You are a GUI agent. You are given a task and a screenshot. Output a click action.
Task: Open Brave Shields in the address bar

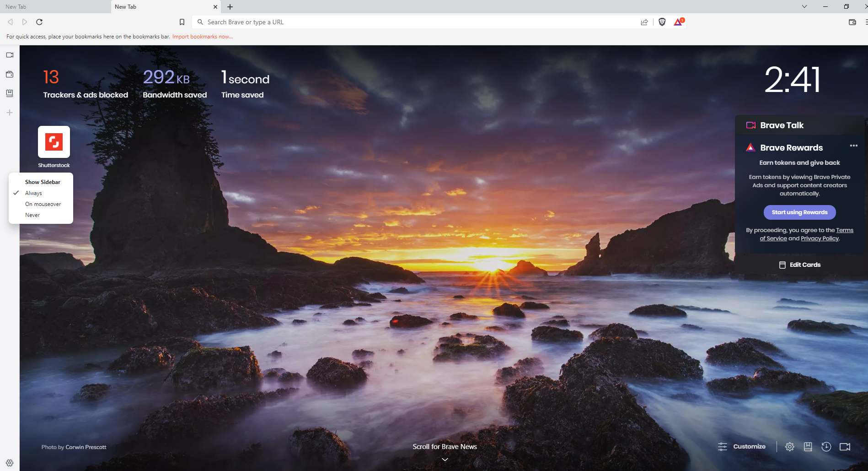click(x=662, y=22)
